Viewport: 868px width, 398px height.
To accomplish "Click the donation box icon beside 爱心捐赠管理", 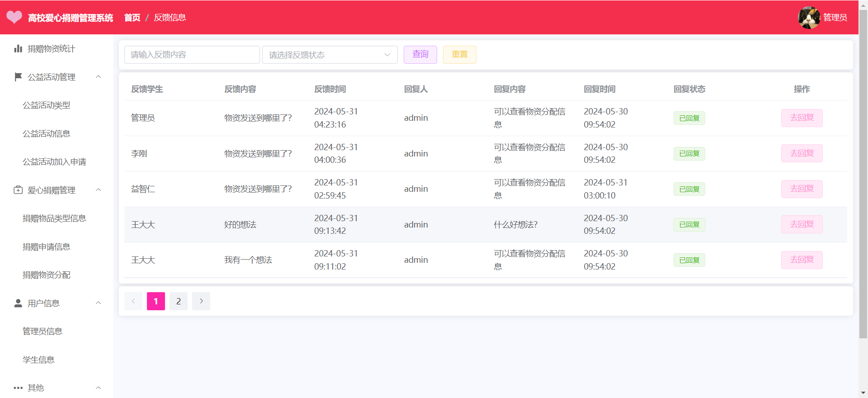I will pyautogui.click(x=18, y=190).
